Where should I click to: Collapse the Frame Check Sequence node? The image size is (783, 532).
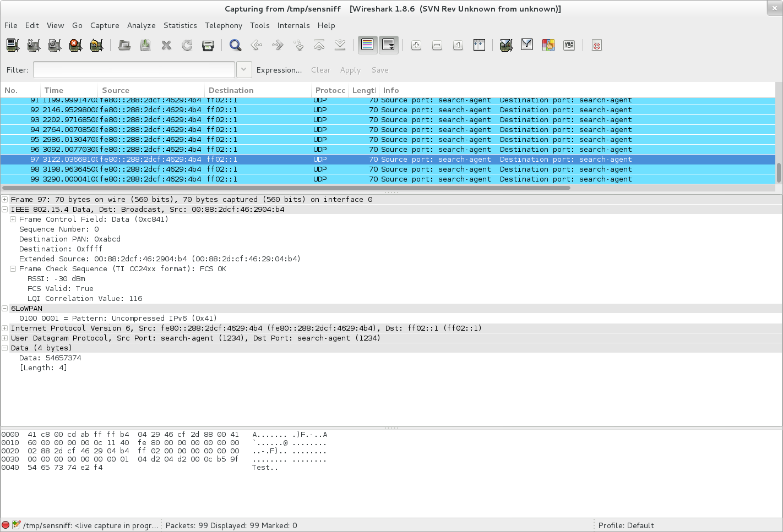[13, 268]
